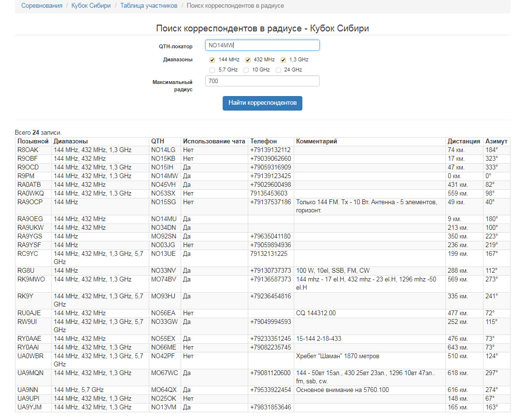Disable the 1,3 GHz band checkbox
Image resolution: width=526 pixels, height=420 pixels.
[x=284, y=60]
